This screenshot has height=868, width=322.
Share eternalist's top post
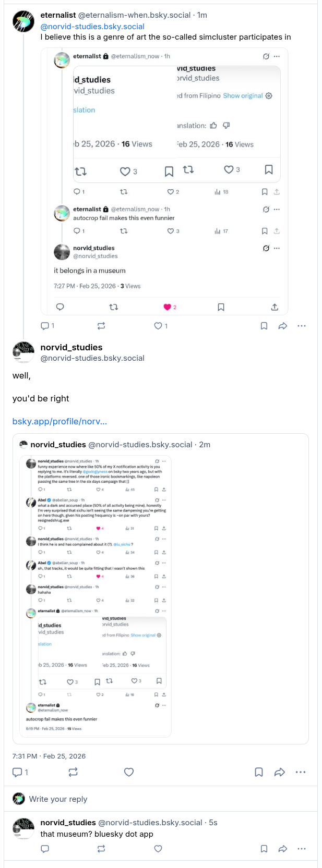click(283, 326)
